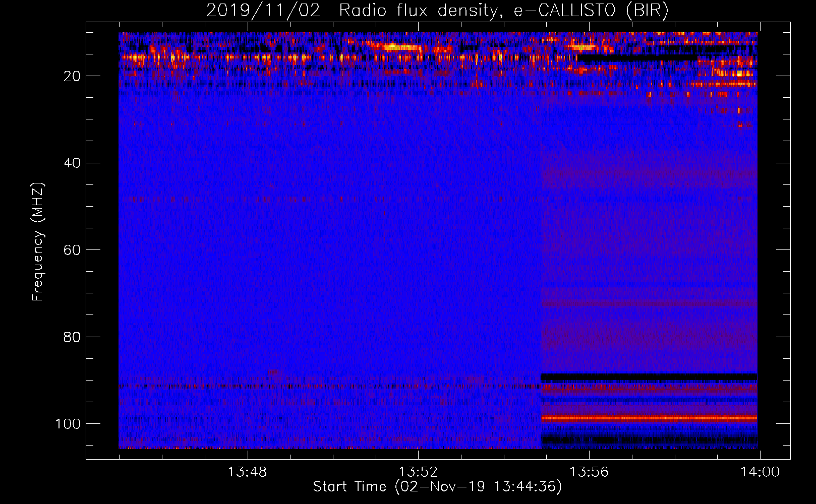Click the 20 frequency tick label

pos(73,76)
